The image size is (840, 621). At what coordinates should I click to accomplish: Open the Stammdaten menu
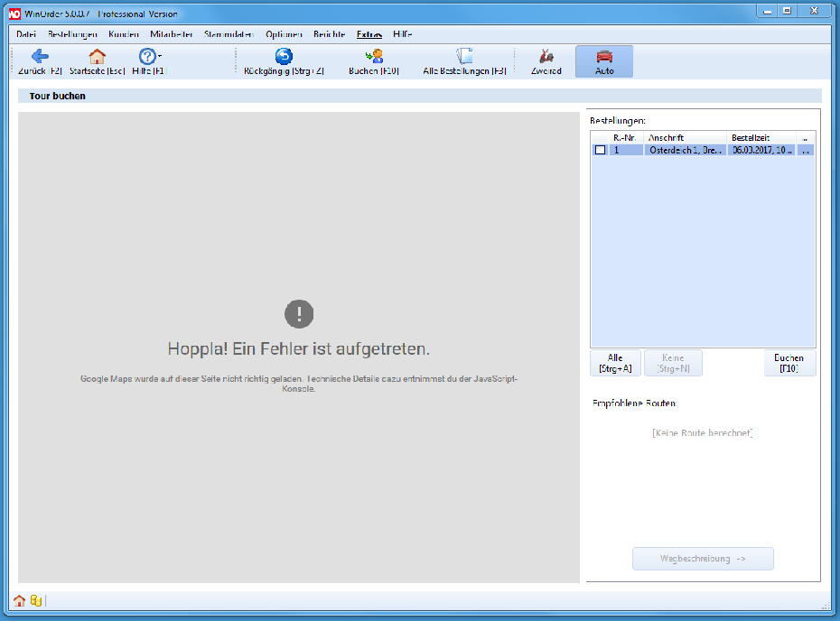[229, 34]
